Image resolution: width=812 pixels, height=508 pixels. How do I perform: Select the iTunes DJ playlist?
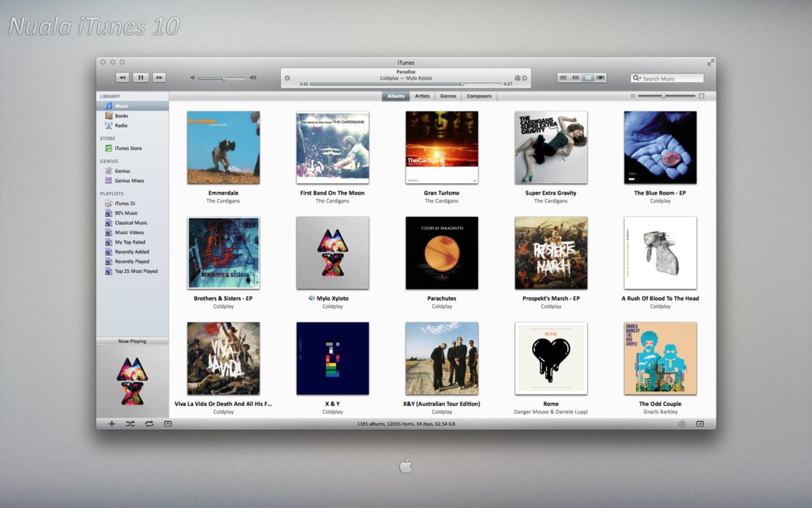(133, 203)
